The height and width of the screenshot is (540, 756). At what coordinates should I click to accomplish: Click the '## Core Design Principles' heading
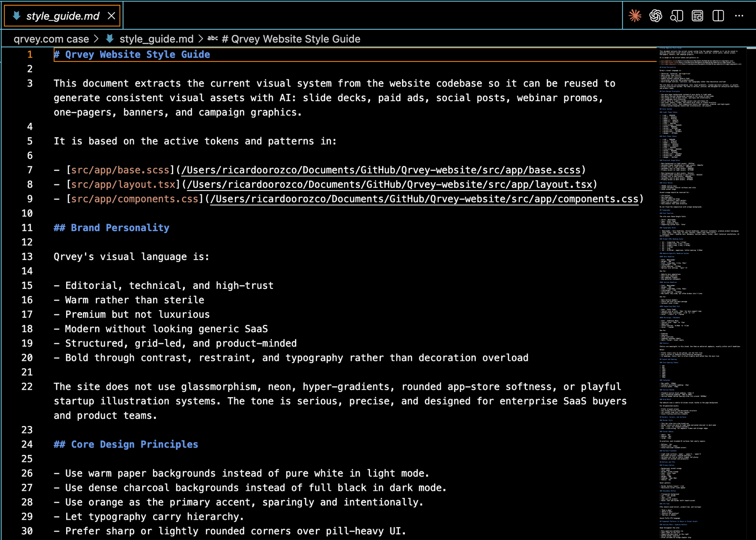[126, 444]
